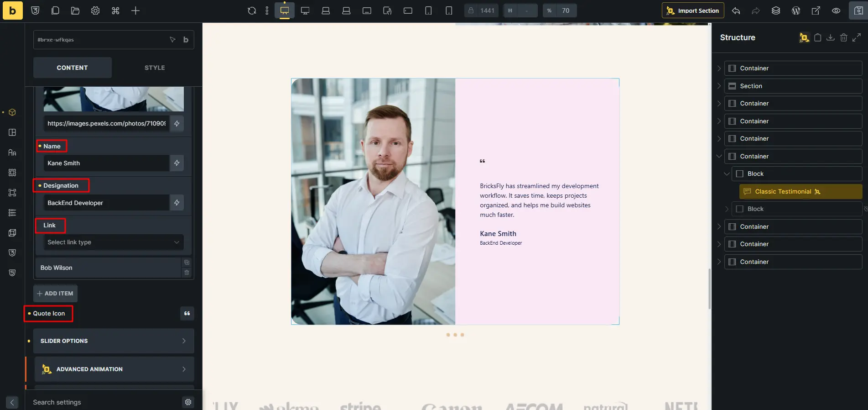
Task: Select the active desktop breakpoint icon
Action: 285,11
